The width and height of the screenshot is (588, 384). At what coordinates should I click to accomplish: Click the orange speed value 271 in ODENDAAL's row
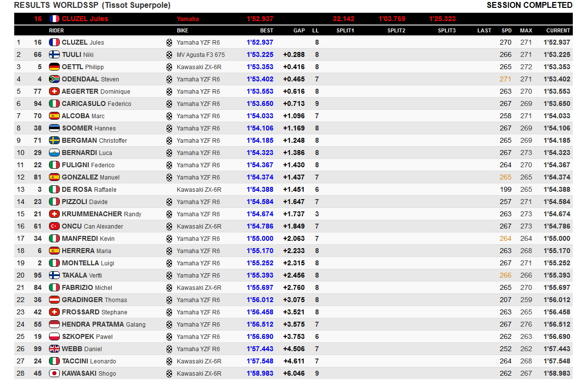pos(506,79)
